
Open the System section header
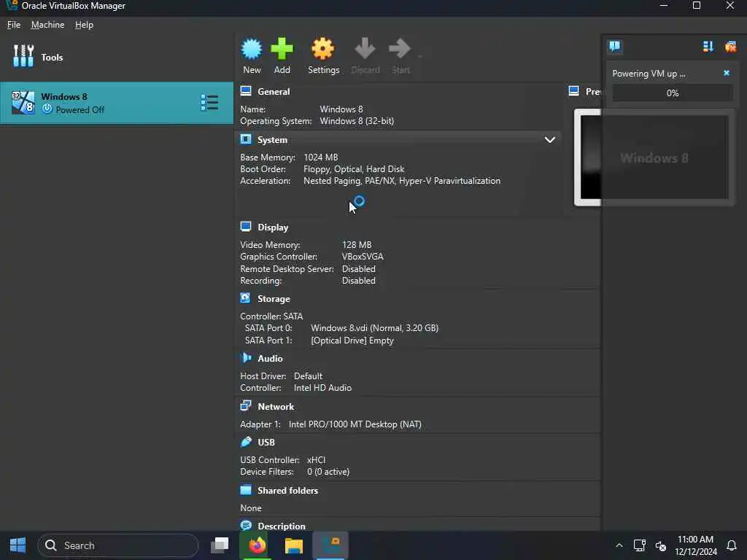(273, 139)
